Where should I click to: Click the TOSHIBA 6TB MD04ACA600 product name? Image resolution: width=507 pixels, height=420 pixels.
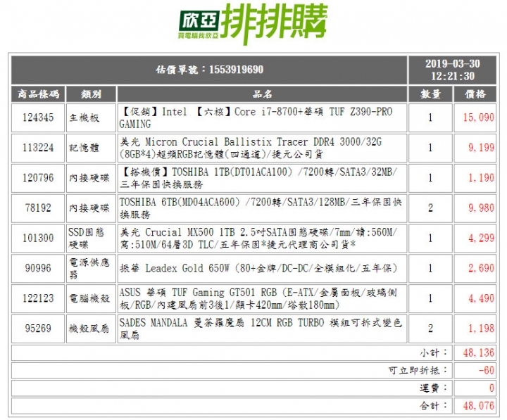[261, 208]
